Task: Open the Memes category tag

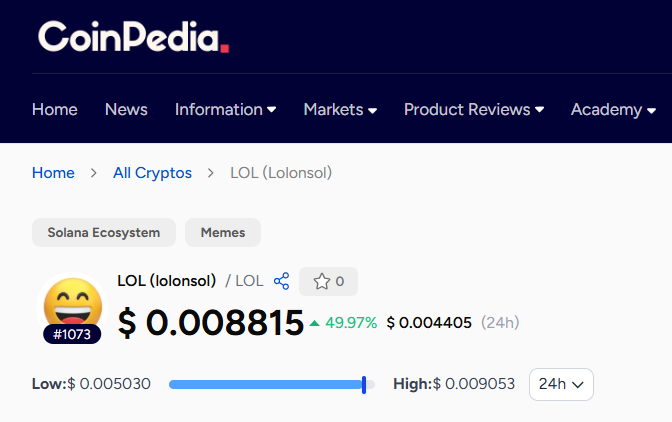Action: click(223, 233)
